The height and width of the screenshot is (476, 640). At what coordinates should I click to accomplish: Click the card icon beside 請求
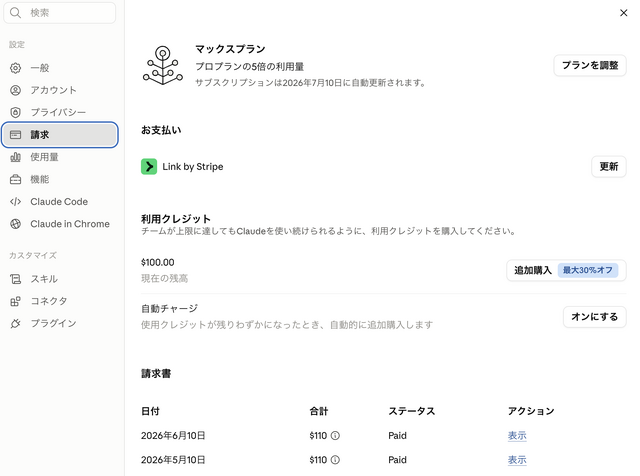[x=16, y=135]
